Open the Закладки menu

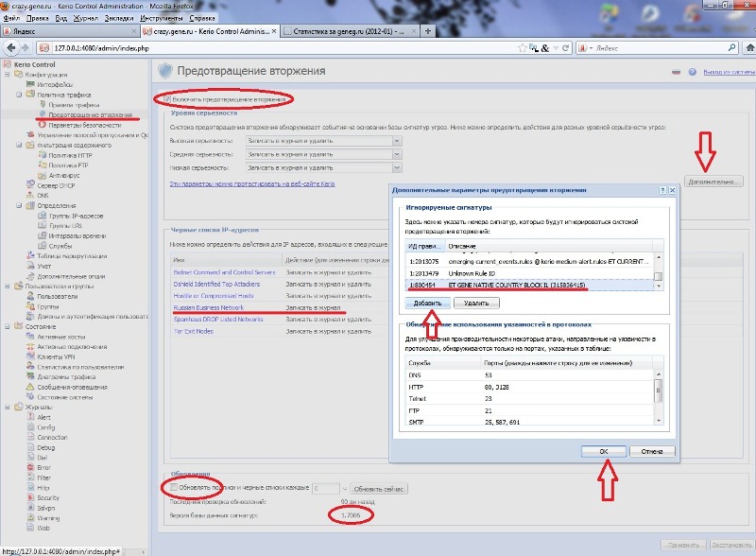(x=119, y=18)
